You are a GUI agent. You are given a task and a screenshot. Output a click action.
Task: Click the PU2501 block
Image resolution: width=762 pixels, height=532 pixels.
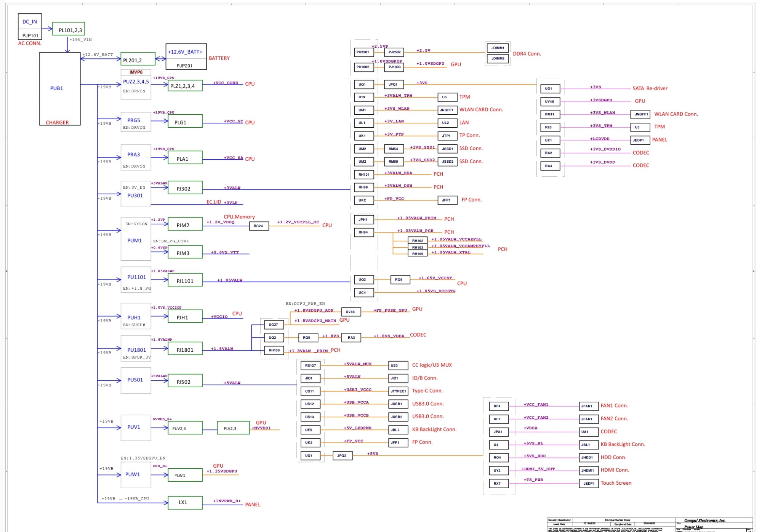point(363,52)
